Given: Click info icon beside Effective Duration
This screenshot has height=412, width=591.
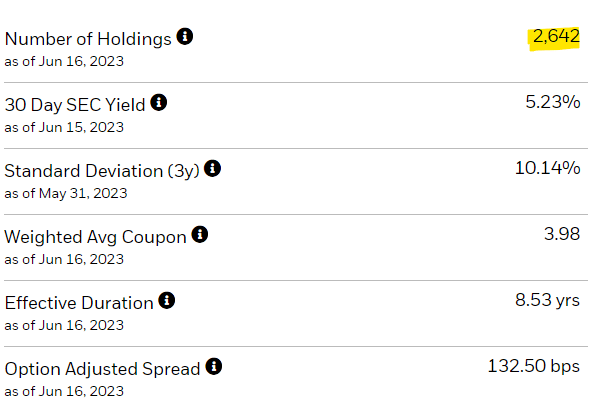Looking at the screenshot, I should point(167,300).
